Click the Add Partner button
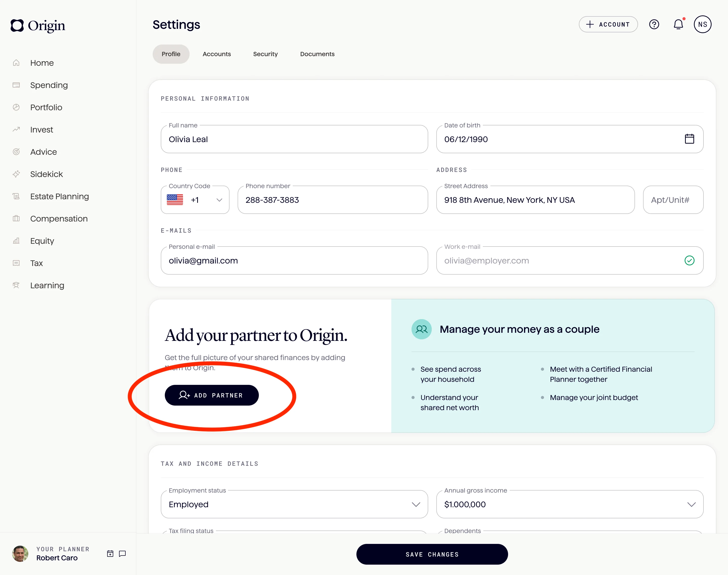This screenshot has width=728, height=575. [211, 395]
